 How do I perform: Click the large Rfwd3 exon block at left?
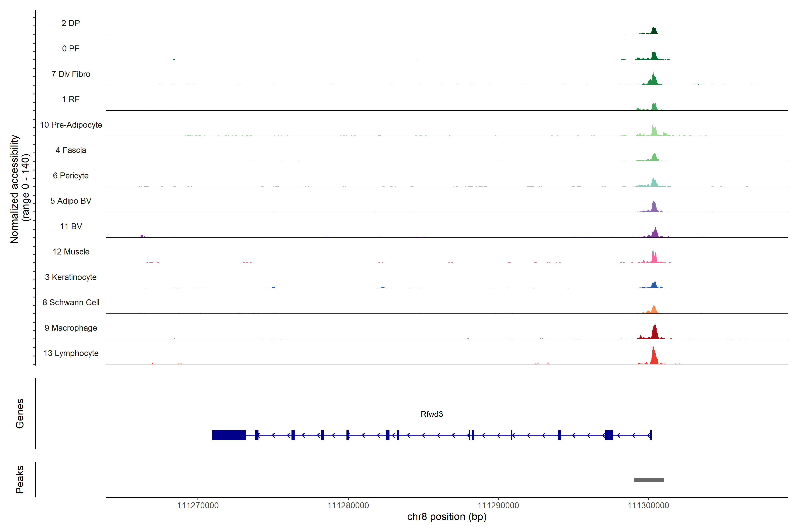(229, 435)
